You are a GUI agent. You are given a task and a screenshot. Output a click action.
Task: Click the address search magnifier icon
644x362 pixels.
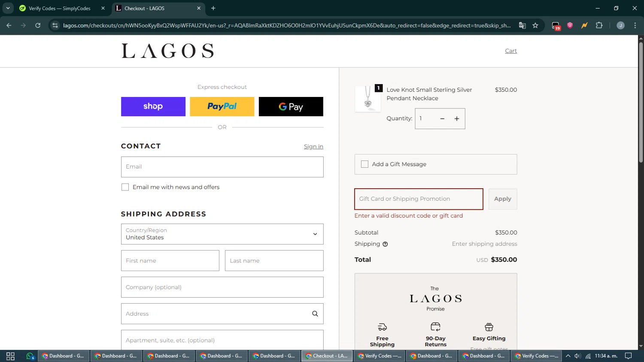point(315,314)
